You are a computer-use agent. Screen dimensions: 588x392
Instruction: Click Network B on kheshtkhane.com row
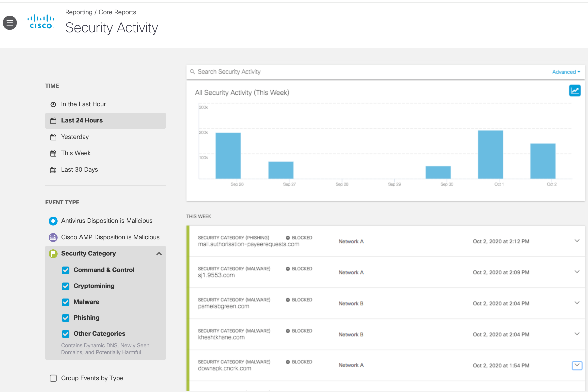351,334
